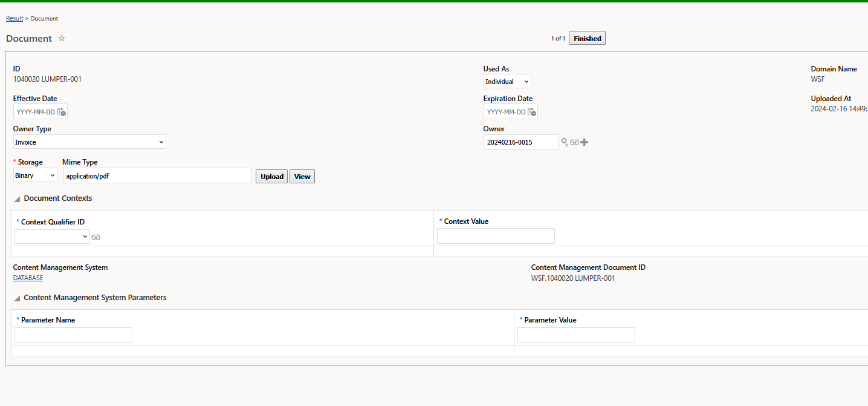
Task: View Context Qualifier ID glasses icon
Action: [x=96, y=237]
